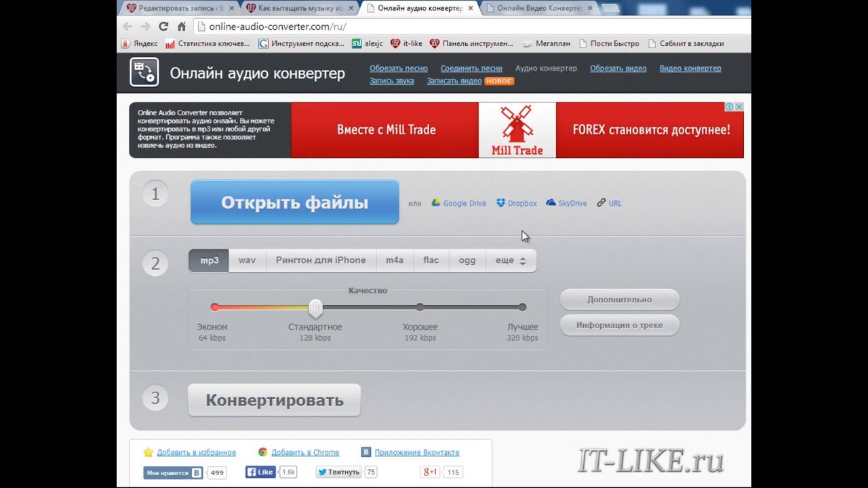868x488 pixels.
Task: Close the Онлайн Видео Конвертер tab
Action: pos(590,8)
